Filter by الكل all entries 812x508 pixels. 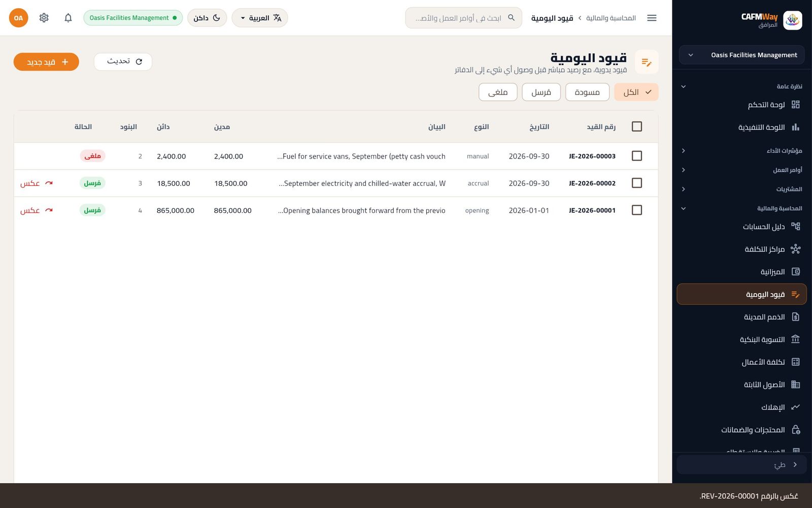click(x=636, y=92)
